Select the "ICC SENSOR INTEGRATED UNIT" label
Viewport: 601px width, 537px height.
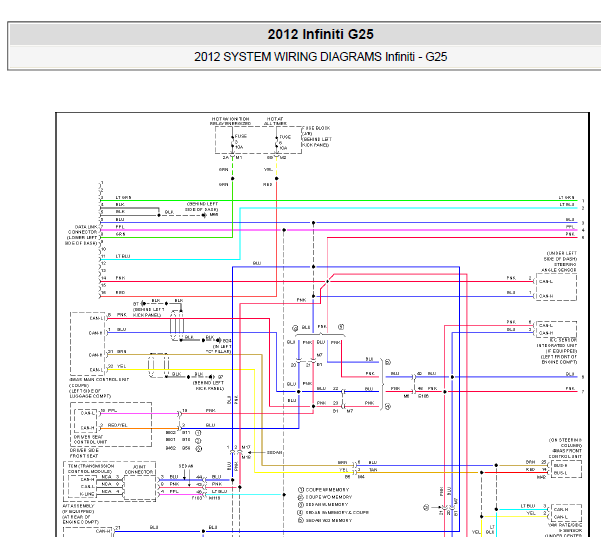pyautogui.click(x=559, y=343)
